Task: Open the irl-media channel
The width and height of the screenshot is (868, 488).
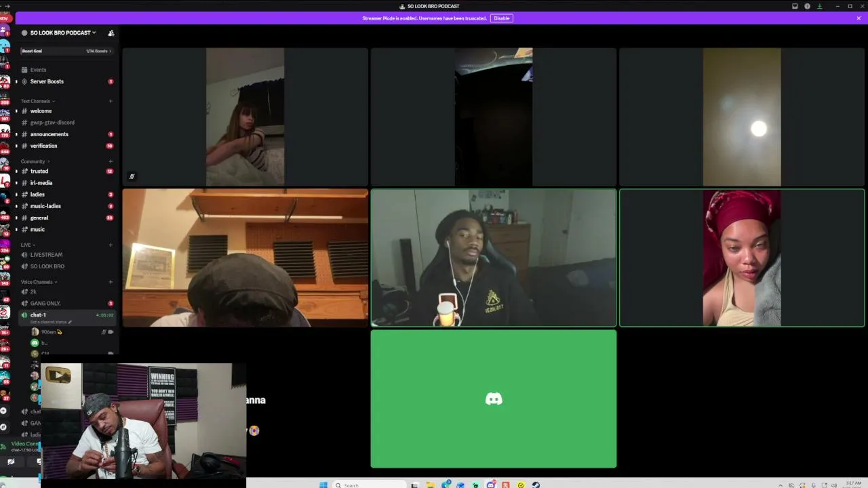Action: tap(66, 183)
